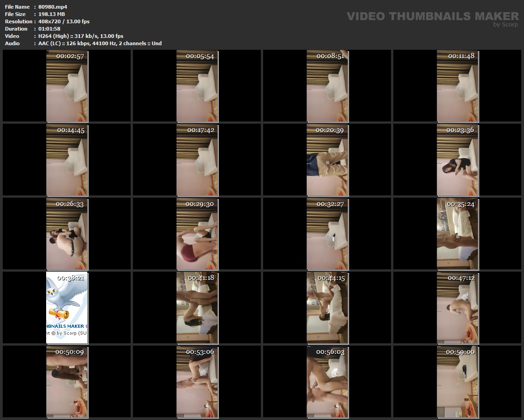Image resolution: width=524 pixels, height=420 pixels.
Task: Select the thumbnail stamped 00:08:51
Action: click(327, 86)
